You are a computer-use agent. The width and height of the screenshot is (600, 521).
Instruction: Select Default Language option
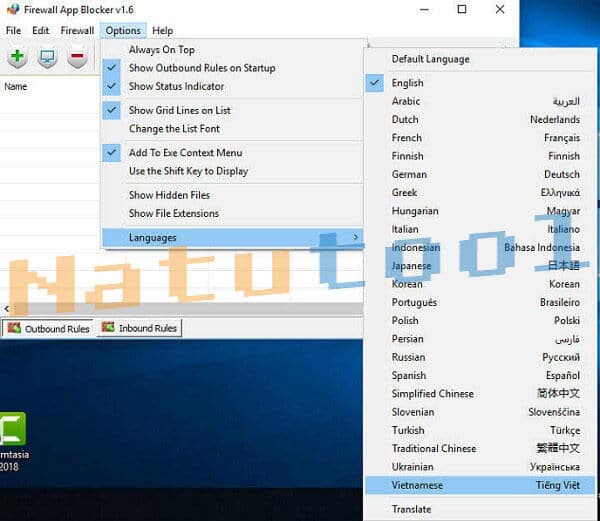click(430, 59)
